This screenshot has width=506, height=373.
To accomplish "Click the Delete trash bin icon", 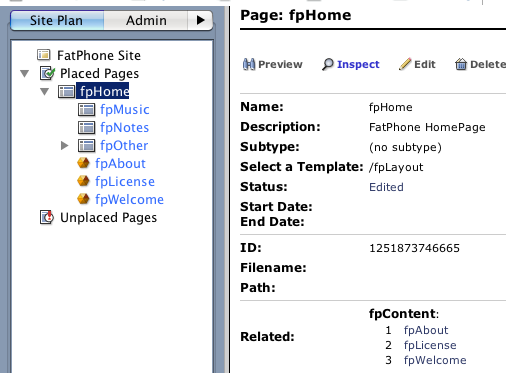I will (461, 64).
